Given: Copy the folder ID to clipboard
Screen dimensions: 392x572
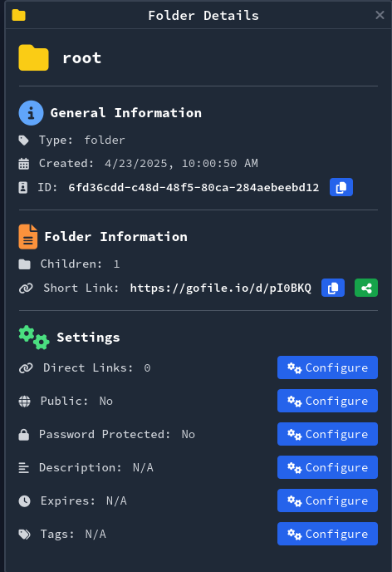Looking at the screenshot, I should (x=341, y=187).
